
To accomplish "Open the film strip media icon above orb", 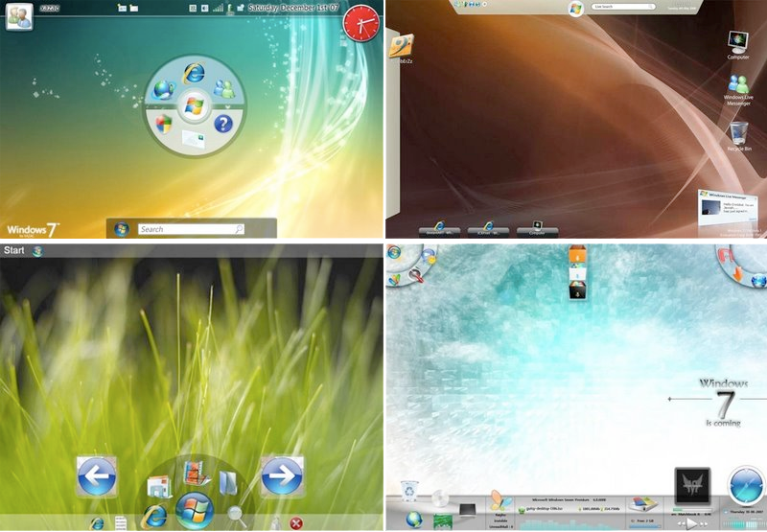I will tap(197, 473).
